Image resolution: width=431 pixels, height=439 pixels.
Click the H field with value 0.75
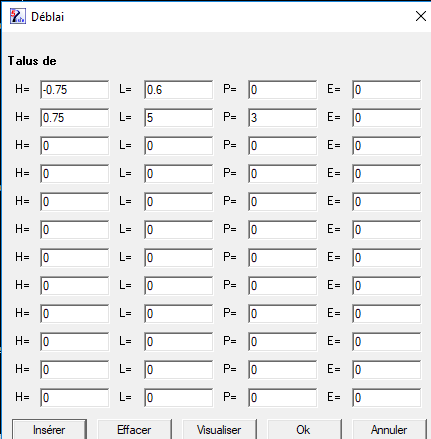coord(74,118)
